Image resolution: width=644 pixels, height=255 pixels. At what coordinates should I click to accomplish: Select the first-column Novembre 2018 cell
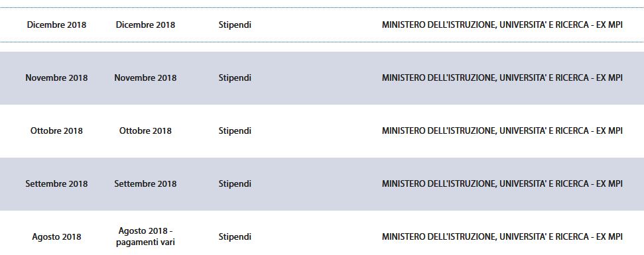[x=56, y=78]
